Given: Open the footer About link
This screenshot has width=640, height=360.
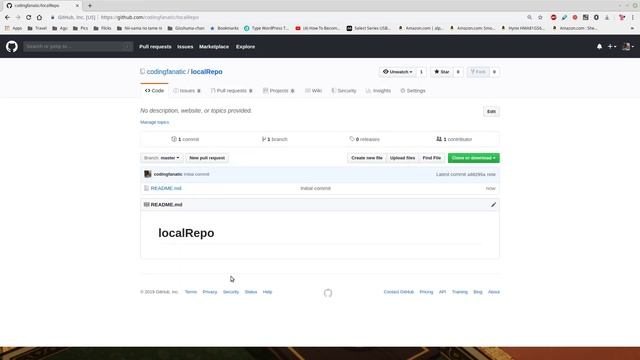Looking at the screenshot, I should (x=494, y=292).
